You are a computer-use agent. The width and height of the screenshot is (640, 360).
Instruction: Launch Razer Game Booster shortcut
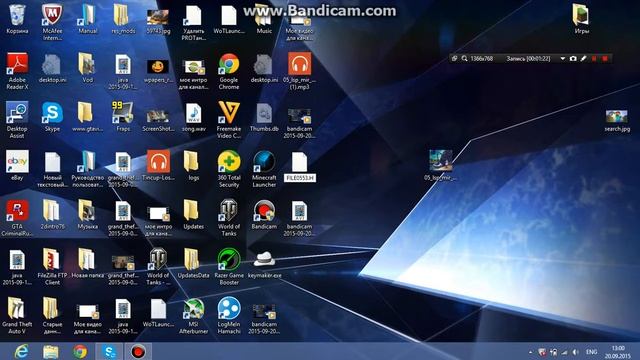point(229,267)
